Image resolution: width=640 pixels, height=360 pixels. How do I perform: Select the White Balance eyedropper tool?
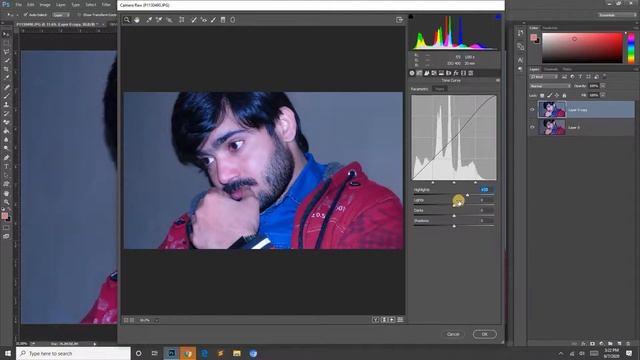click(149, 20)
